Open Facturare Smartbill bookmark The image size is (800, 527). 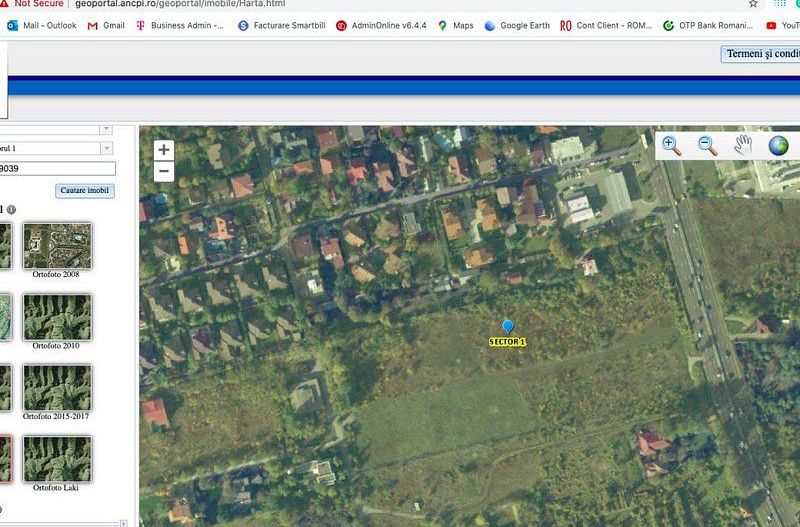(282, 26)
